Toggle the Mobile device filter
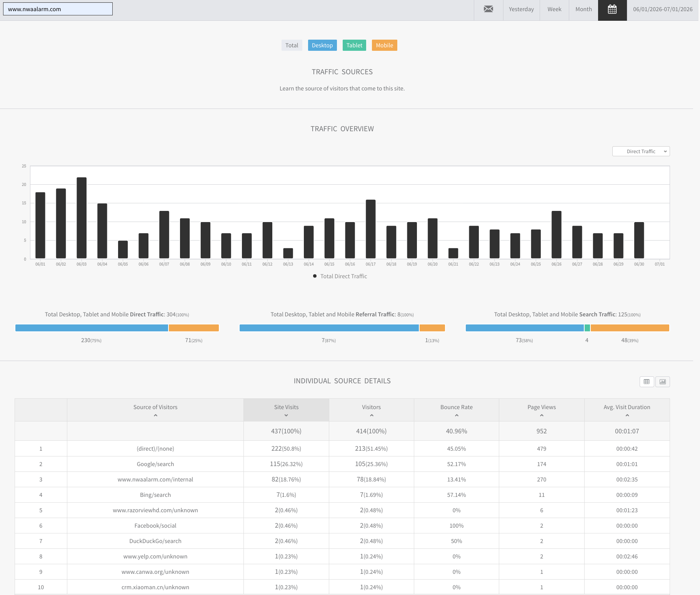Screen dimensions: 700x595 (x=385, y=45)
